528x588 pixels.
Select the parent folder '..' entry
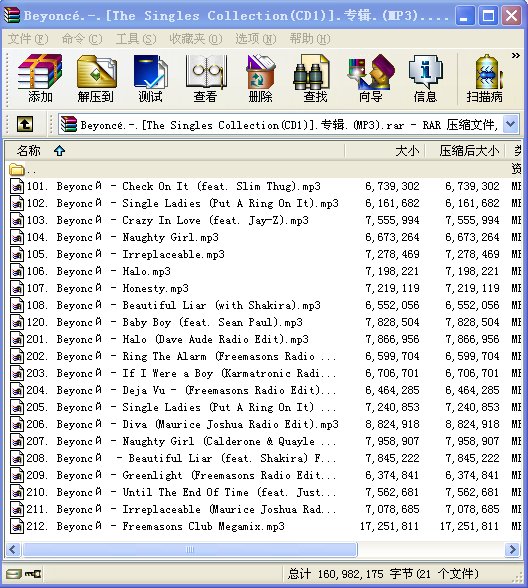(x=23, y=170)
